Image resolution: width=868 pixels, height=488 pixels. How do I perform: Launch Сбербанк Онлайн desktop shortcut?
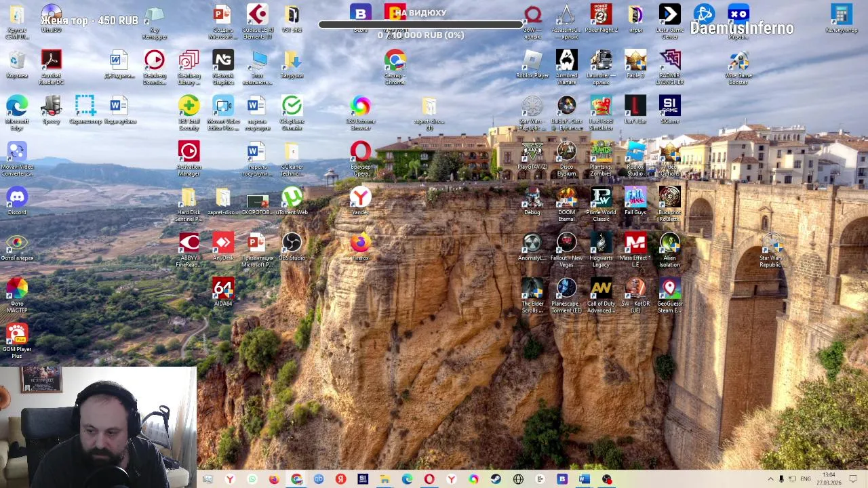click(x=292, y=113)
